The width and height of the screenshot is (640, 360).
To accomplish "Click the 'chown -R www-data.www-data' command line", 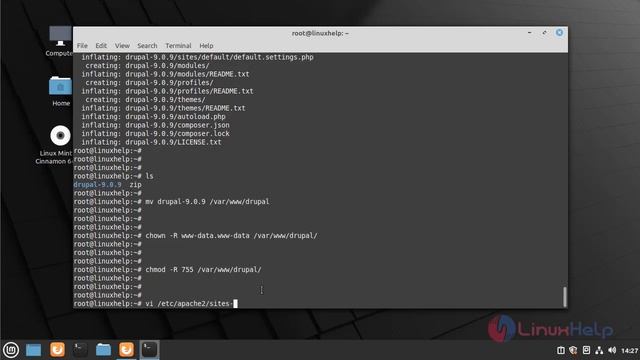I will (231, 236).
